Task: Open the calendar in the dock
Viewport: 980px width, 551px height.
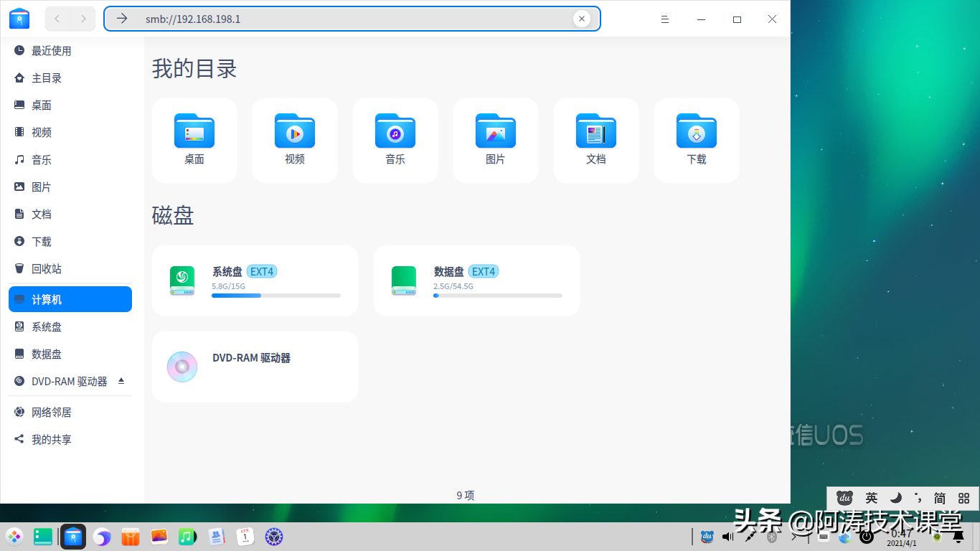Action: (245, 536)
